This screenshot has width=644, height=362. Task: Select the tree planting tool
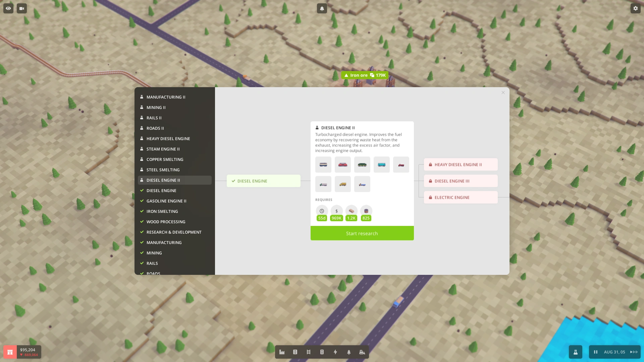point(349,352)
